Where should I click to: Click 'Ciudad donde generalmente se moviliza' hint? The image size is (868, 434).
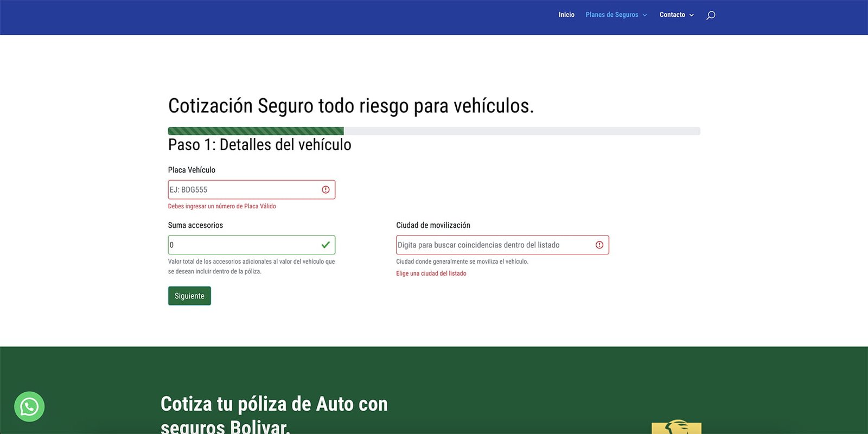coord(462,261)
